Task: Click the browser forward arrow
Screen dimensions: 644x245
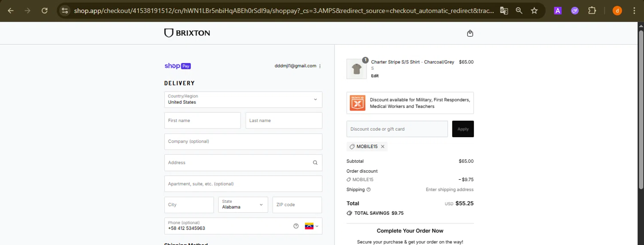Action: tap(27, 11)
